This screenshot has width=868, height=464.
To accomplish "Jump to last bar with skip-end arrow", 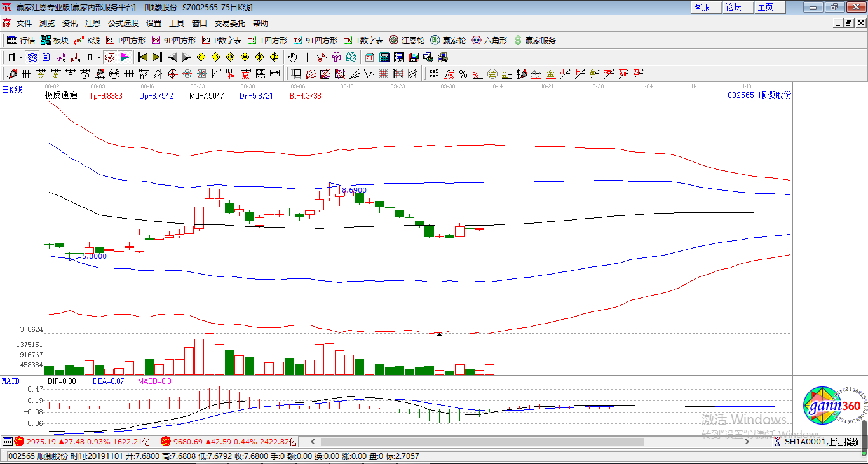I will point(157,57).
